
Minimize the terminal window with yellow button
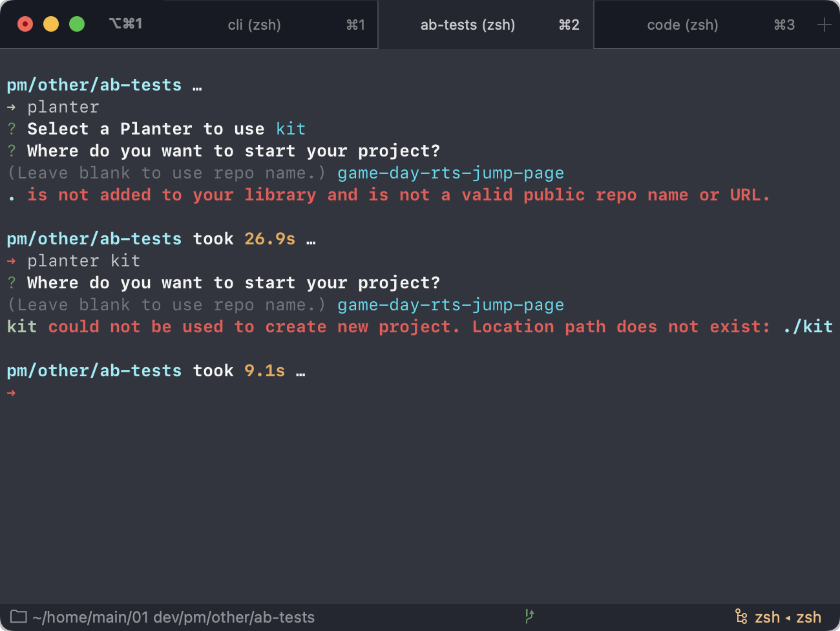coord(51,24)
